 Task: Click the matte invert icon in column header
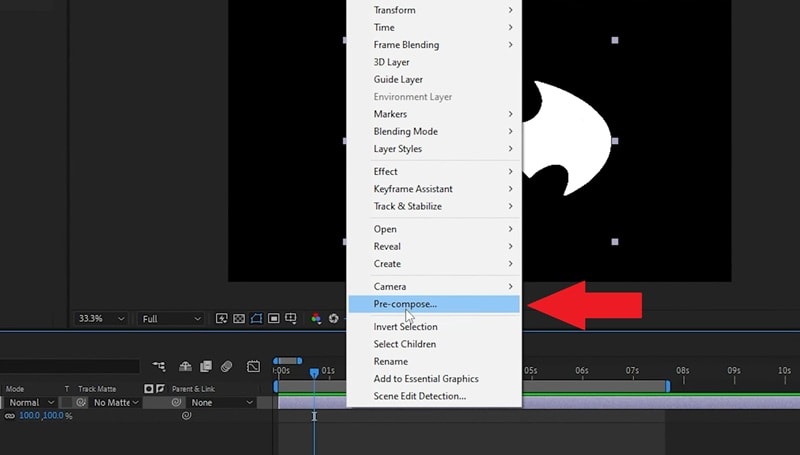pos(160,389)
